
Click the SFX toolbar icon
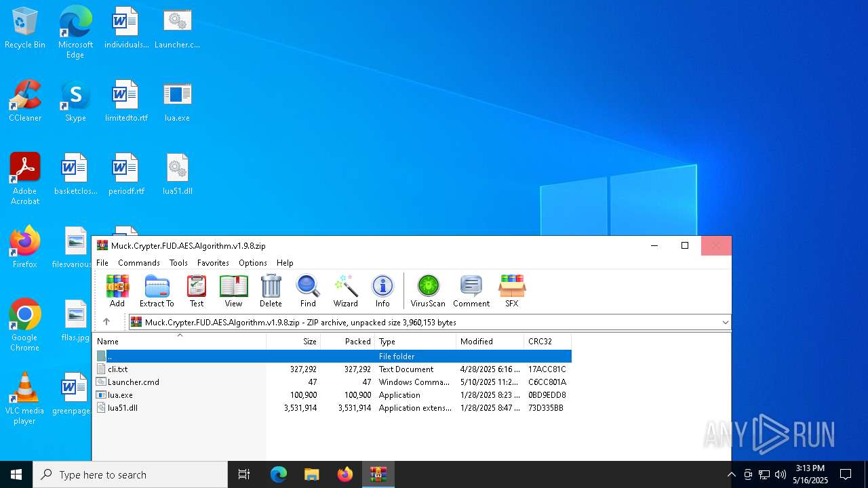coord(512,291)
